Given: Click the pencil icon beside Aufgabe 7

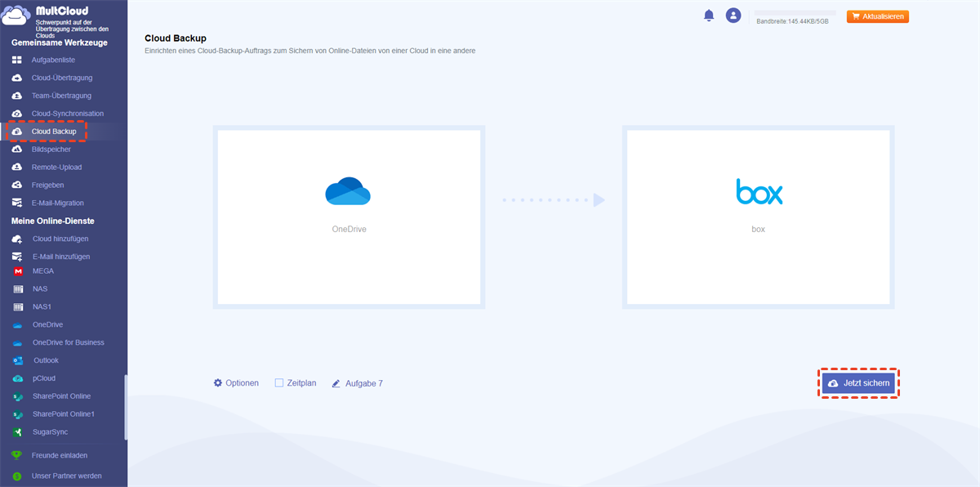Looking at the screenshot, I should pyautogui.click(x=336, y=382).
